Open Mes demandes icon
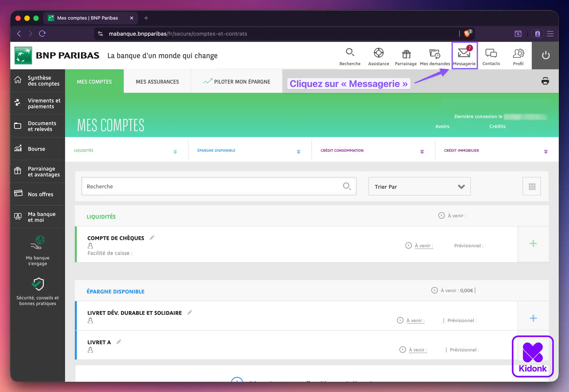 (x=435, y=54)
